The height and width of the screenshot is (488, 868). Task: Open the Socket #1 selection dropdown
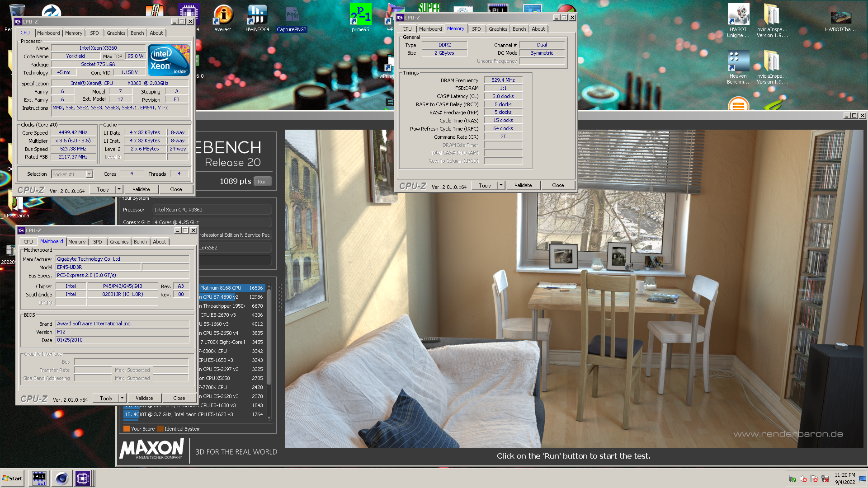point(90,174)
